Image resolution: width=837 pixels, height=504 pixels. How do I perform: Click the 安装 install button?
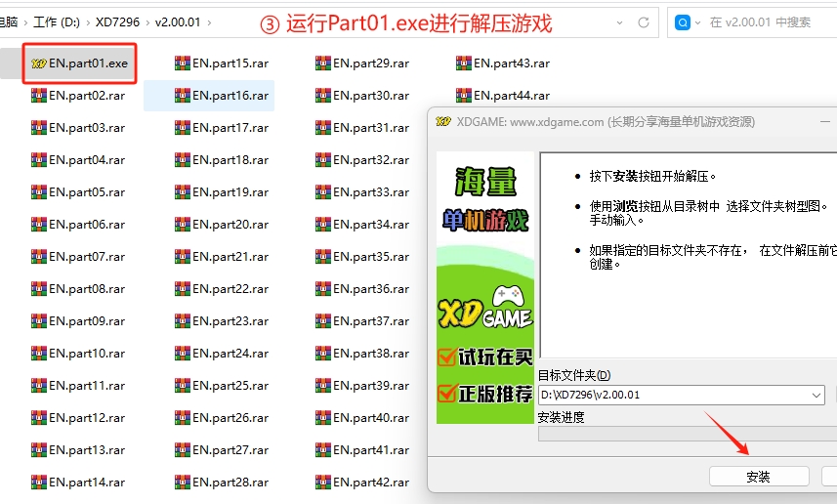click(x=758, y=477)
